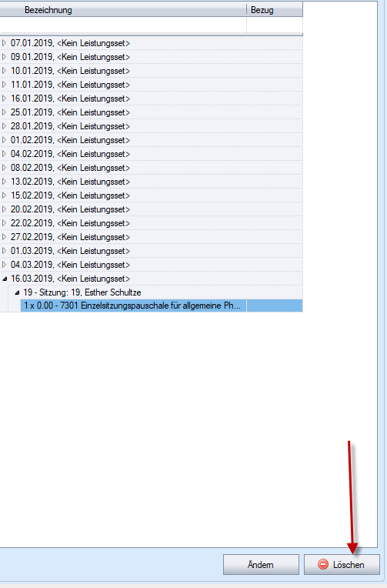Select the 01.02.2019 Kein Leistungsset row
This screenshot has width=387, height=588.
[x=151, y=140]
